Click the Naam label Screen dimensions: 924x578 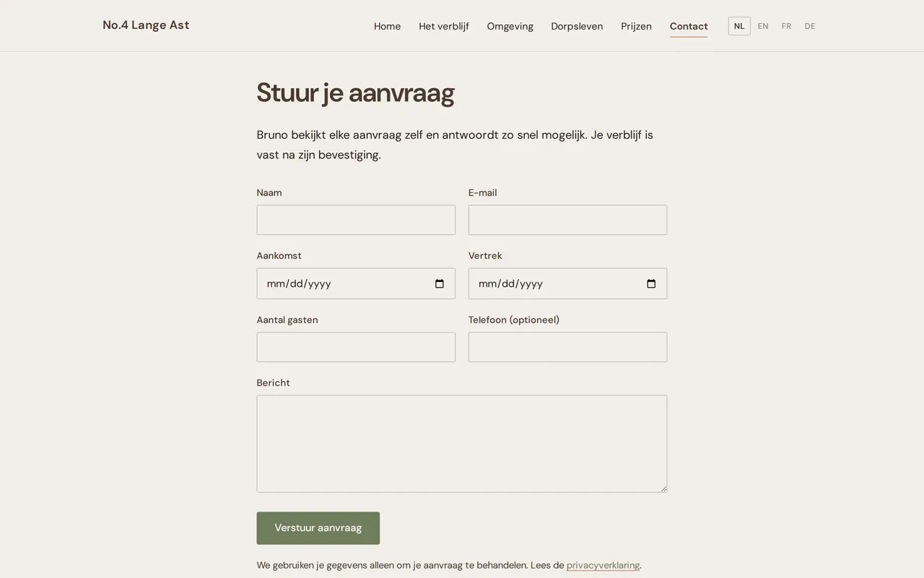[x=269, y=193]
